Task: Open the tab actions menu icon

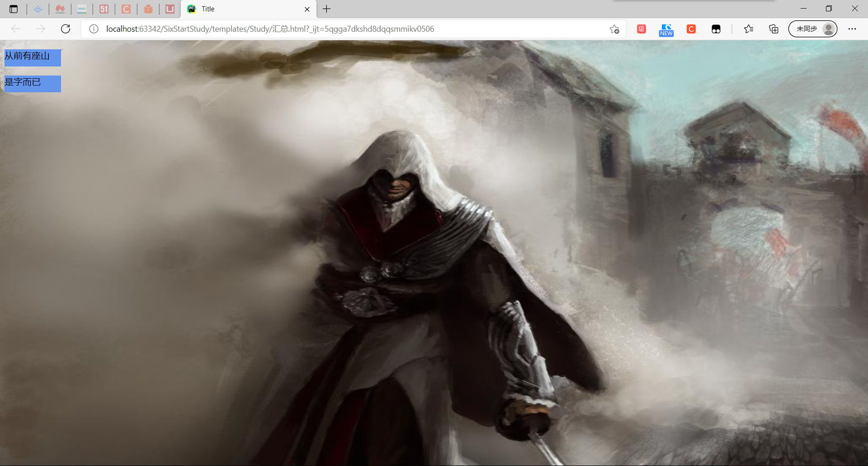Action: [14, 9]
